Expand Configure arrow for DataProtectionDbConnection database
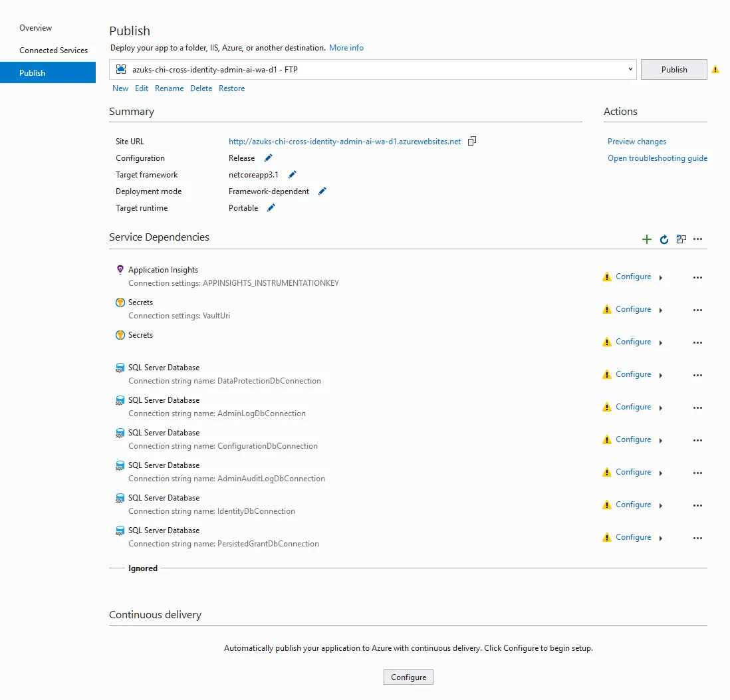 pos(661,376)
